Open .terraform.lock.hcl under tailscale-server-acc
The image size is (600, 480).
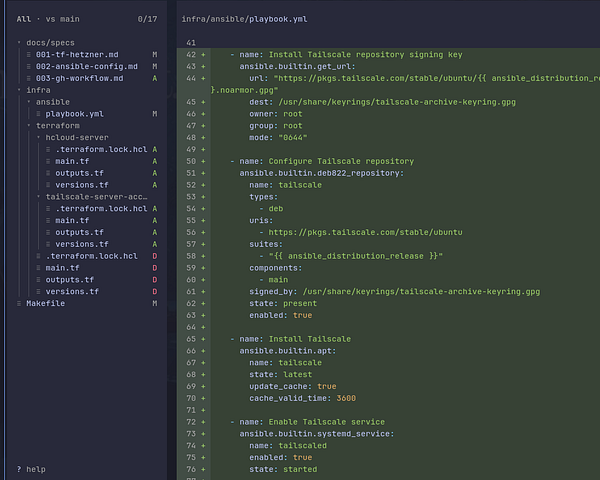pos(101,209)
